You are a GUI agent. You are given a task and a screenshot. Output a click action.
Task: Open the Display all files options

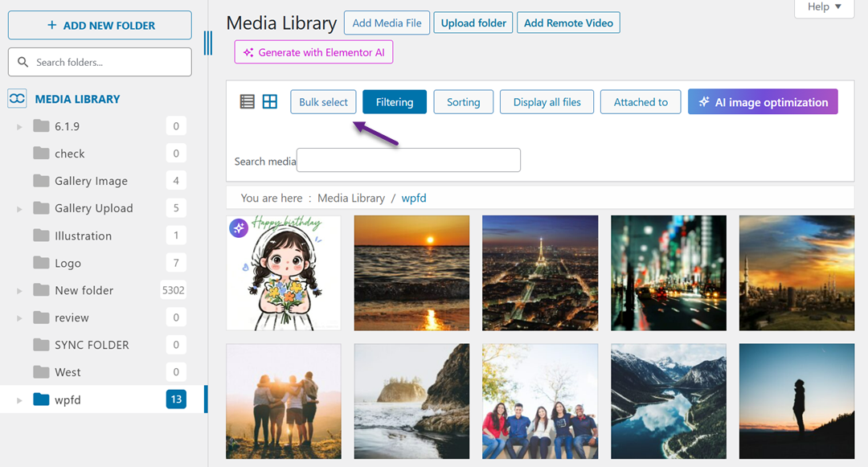point(547,101)
